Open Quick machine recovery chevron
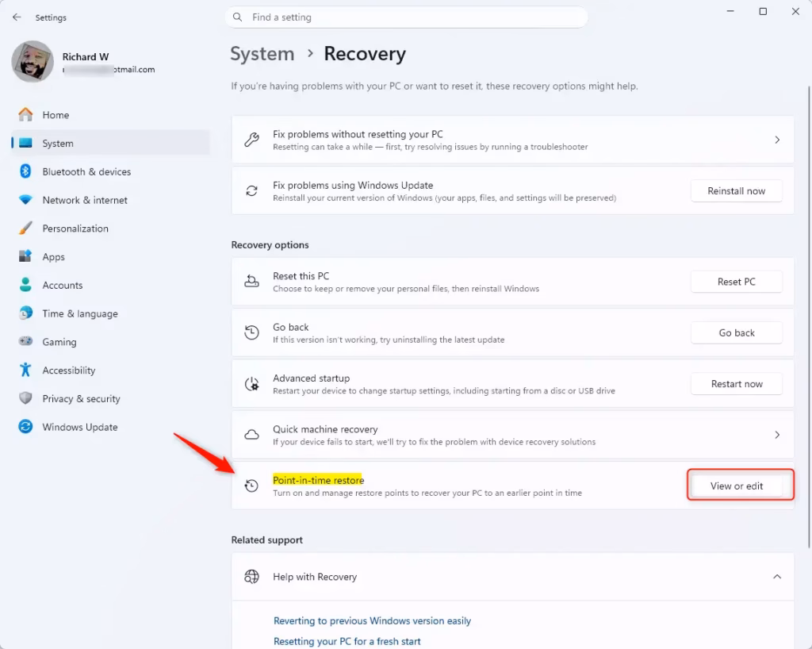Image resolution: width=812 pixels, height=649 pixels. (x=777, y=435)
